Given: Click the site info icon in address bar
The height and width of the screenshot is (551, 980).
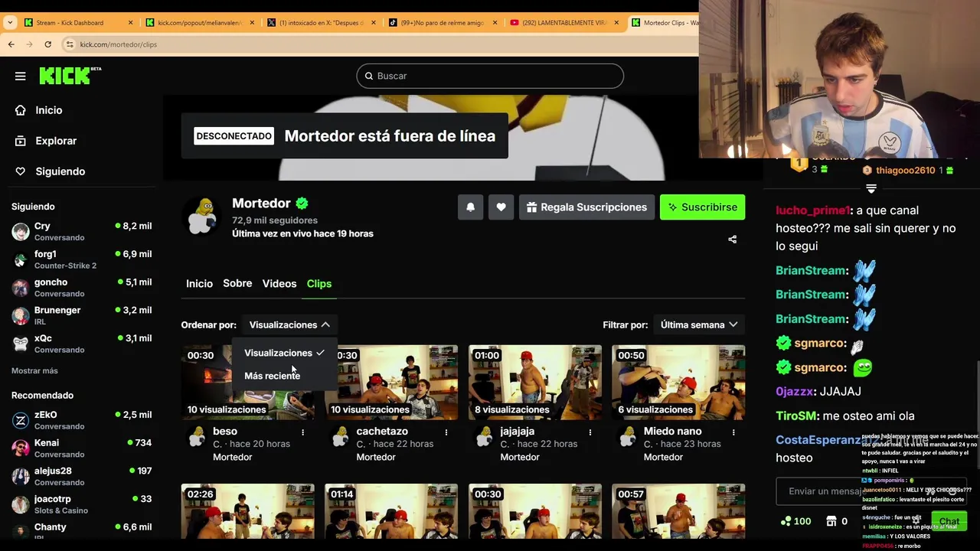Looking at the screenshot, I should (x=70, y=44).
